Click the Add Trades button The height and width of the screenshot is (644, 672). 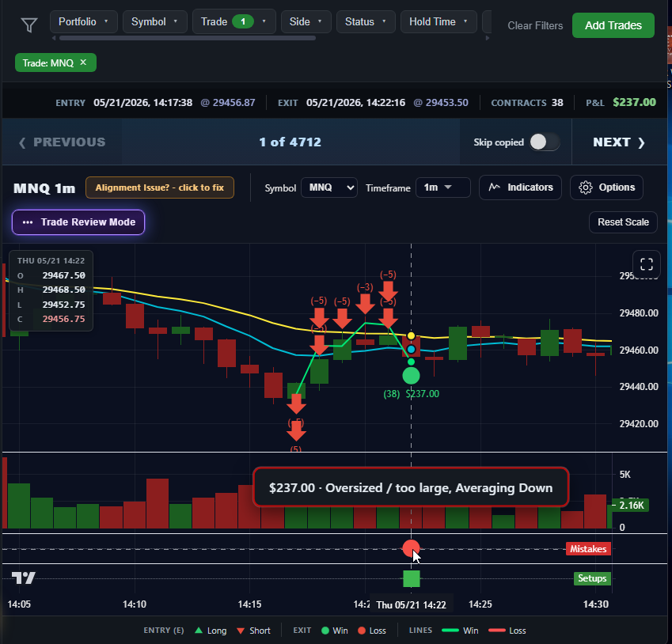[x=613, y=25]
